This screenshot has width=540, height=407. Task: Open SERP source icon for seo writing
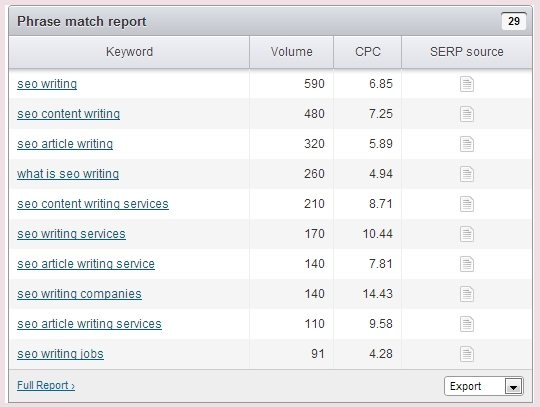pos(467,84)
